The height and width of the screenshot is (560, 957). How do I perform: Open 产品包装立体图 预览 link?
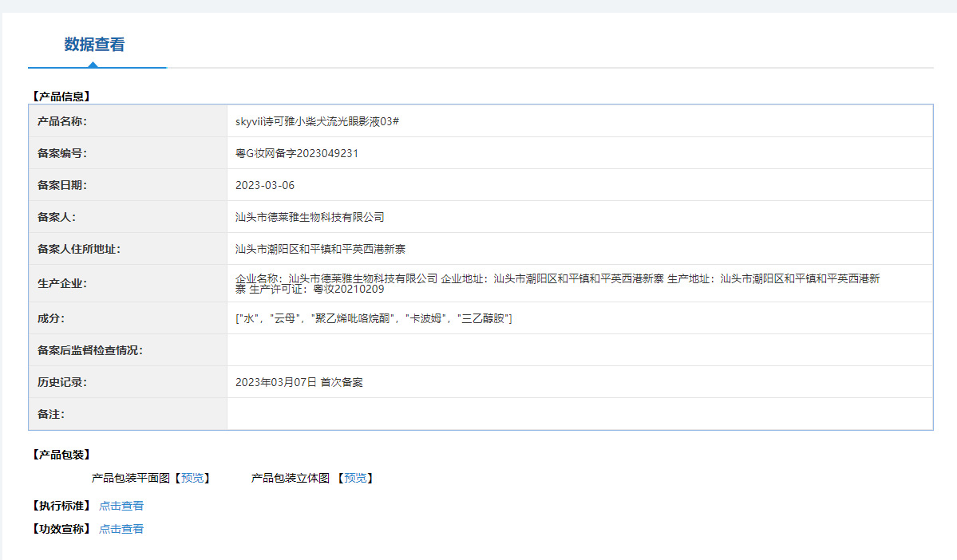(355, 479)
